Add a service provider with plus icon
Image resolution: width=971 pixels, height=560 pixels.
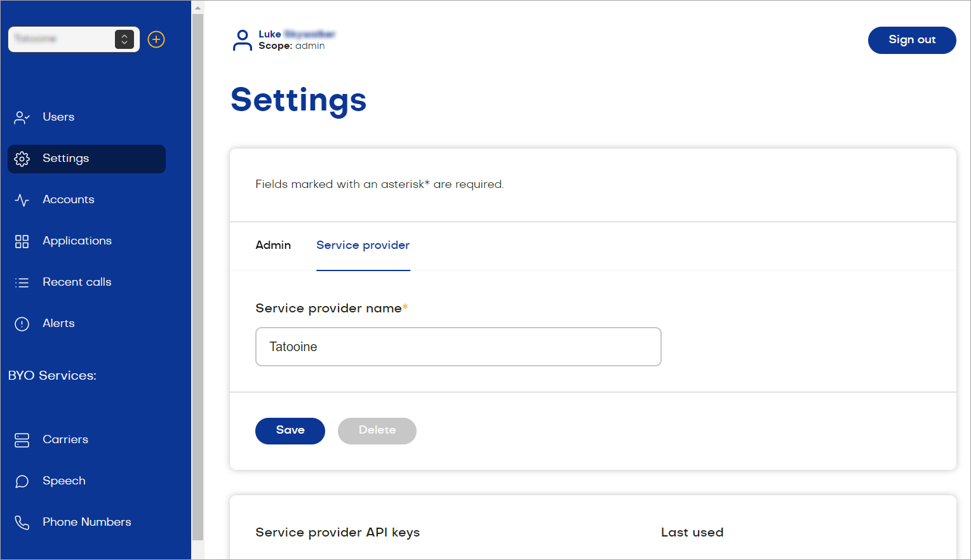click(x=156, y=39)
